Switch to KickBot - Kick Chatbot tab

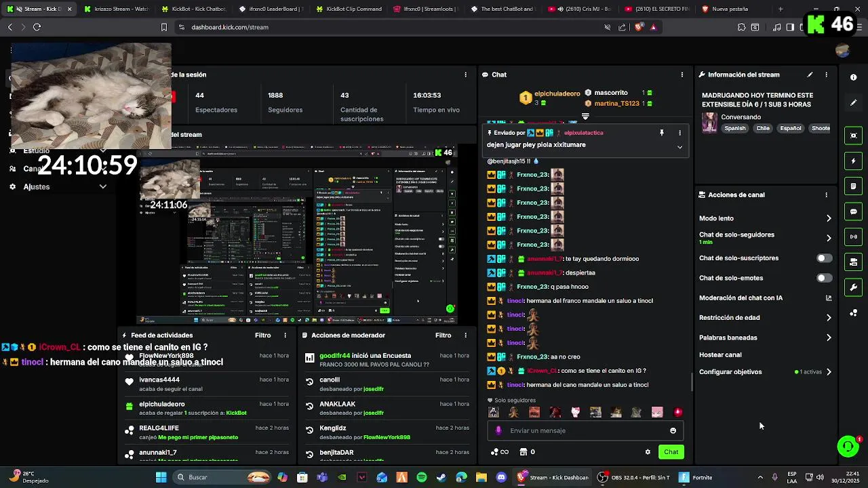pyautogui.click(x=195, y=9)
